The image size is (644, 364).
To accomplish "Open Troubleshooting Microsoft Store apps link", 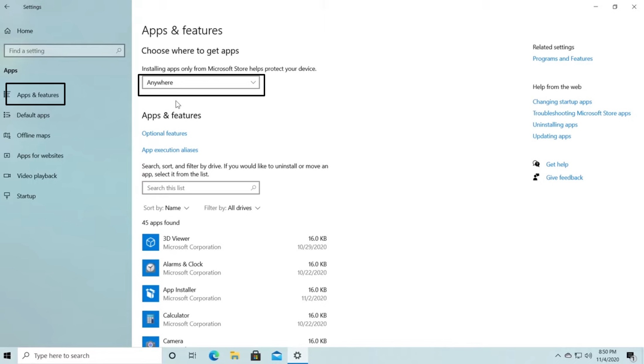I will click(581, 113).
